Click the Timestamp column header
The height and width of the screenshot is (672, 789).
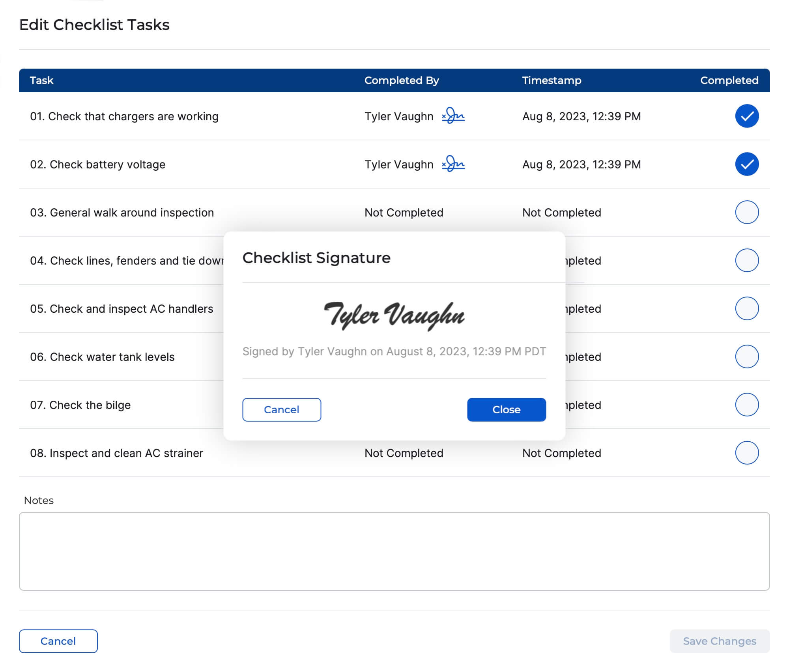(x=551, y=80)
